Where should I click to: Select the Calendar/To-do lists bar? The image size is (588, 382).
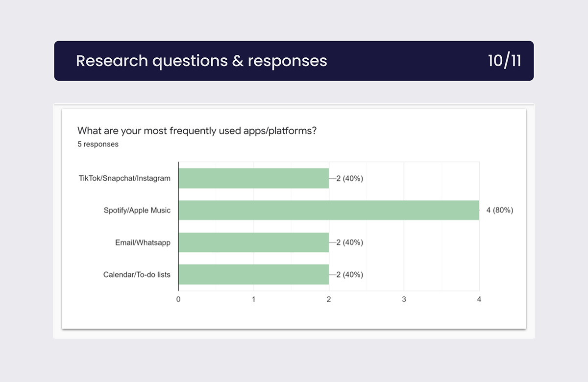click(x=254, y=274)
